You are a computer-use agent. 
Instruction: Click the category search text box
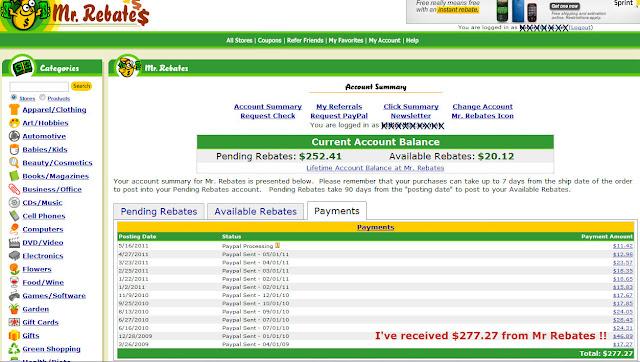click(39, 87)
